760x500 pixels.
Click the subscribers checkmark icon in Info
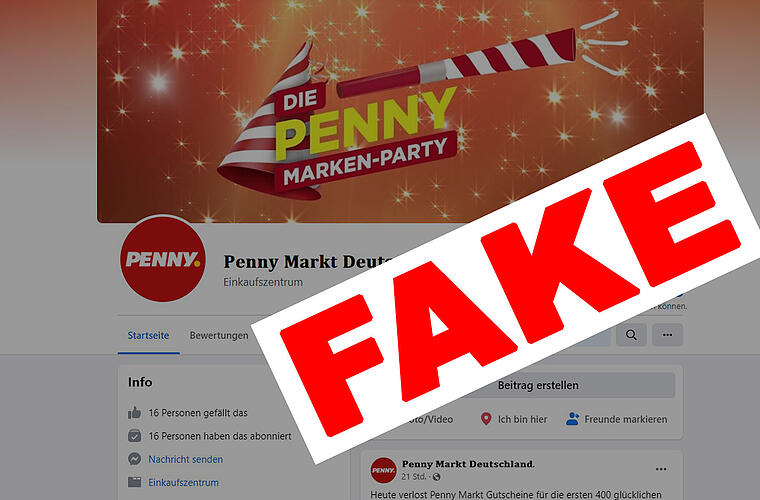pyautogui.click(x=134, y=436)
